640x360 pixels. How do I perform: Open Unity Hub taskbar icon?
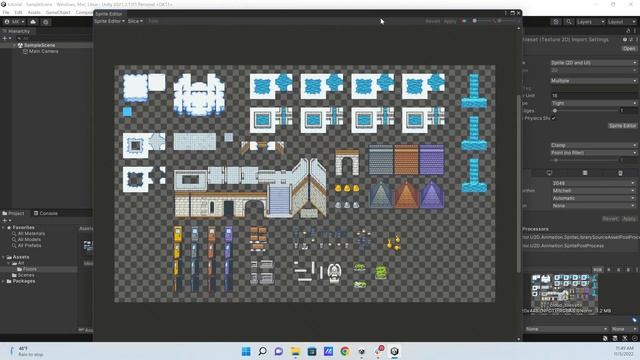pyautogui.click(x=361, y=351)
